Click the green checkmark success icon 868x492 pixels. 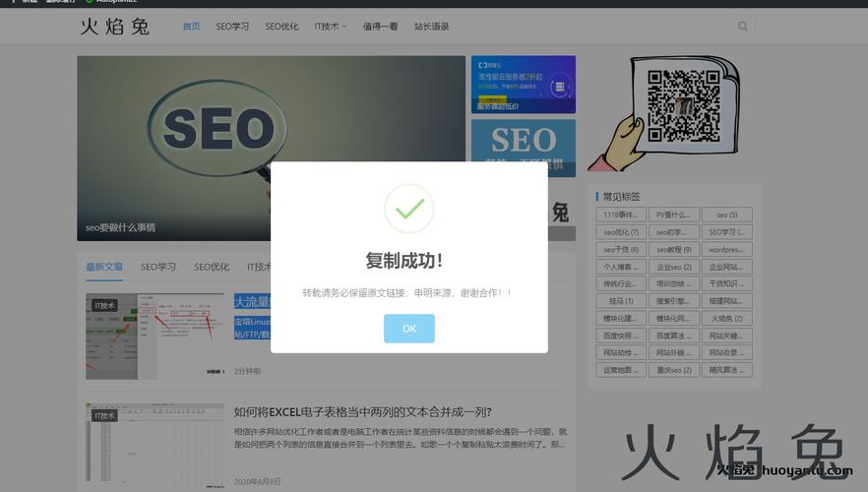pyautogui.click(x=409, y=209)
